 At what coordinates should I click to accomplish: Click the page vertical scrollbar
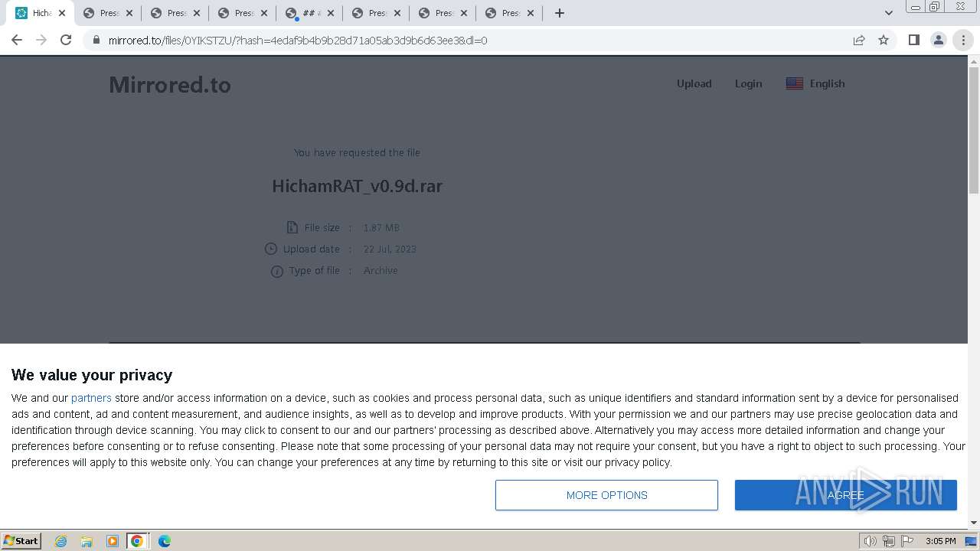pyautogui.click(x=974, y=130)
